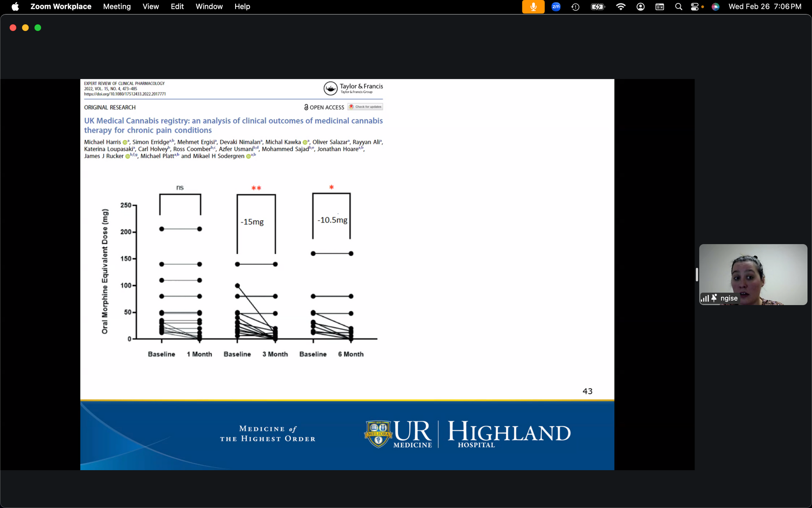Click the green full-screen window button
This screenshot has width=812, height=508.
tap(38, 28)
